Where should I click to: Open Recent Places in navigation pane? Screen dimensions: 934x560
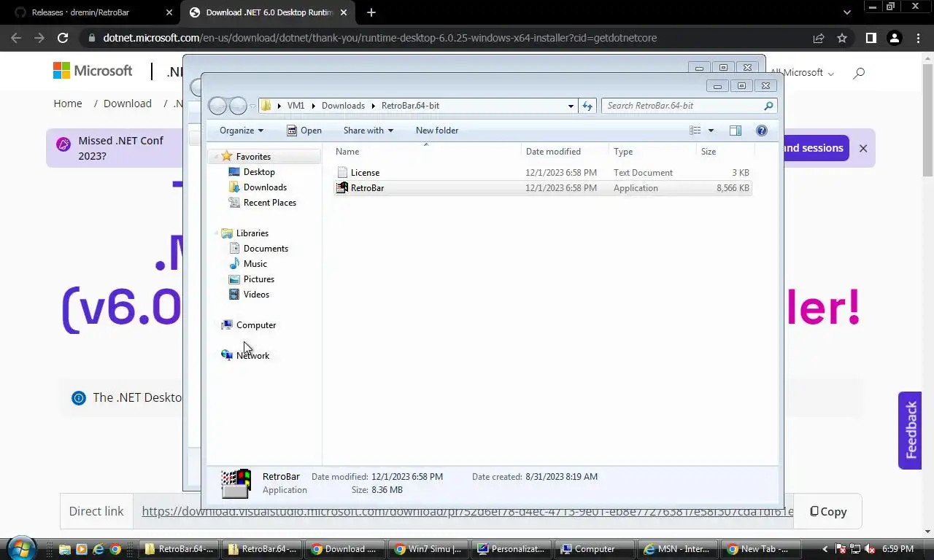pyautogui.click(x=270, y=203)
